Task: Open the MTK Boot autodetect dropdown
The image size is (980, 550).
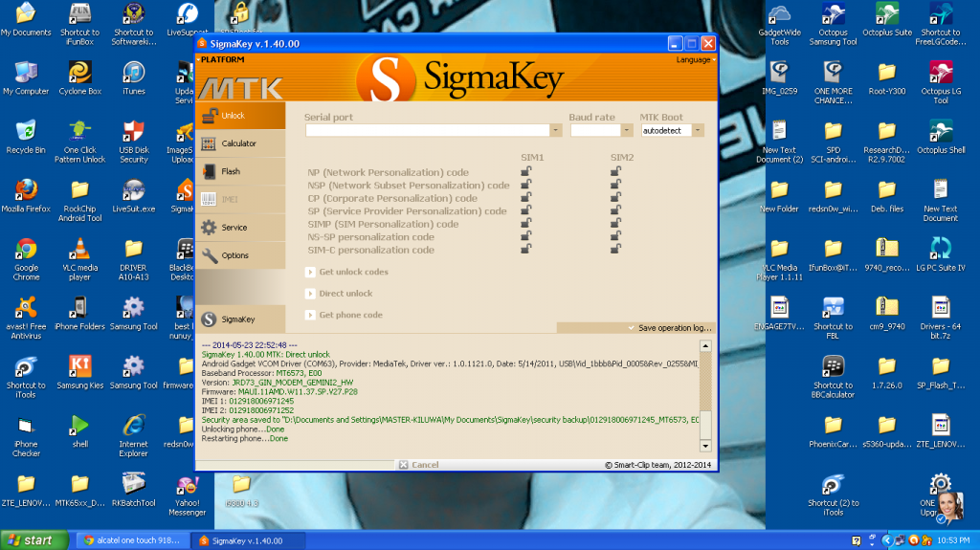Action: pyautogui.click(x=698, y=131)
